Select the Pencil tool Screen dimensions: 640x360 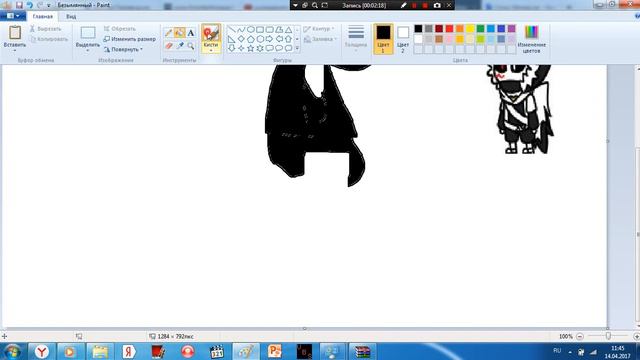(x=169, y=33)
